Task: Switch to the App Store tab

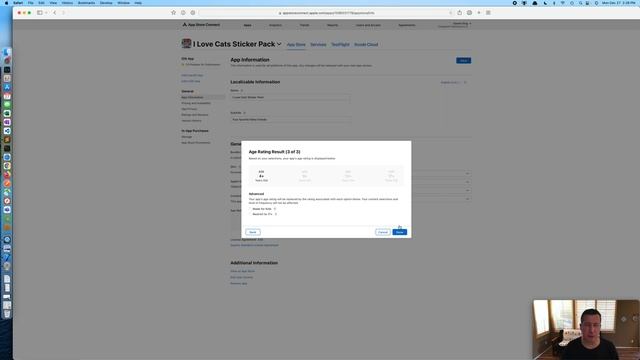Action: (x=296, y=44)
